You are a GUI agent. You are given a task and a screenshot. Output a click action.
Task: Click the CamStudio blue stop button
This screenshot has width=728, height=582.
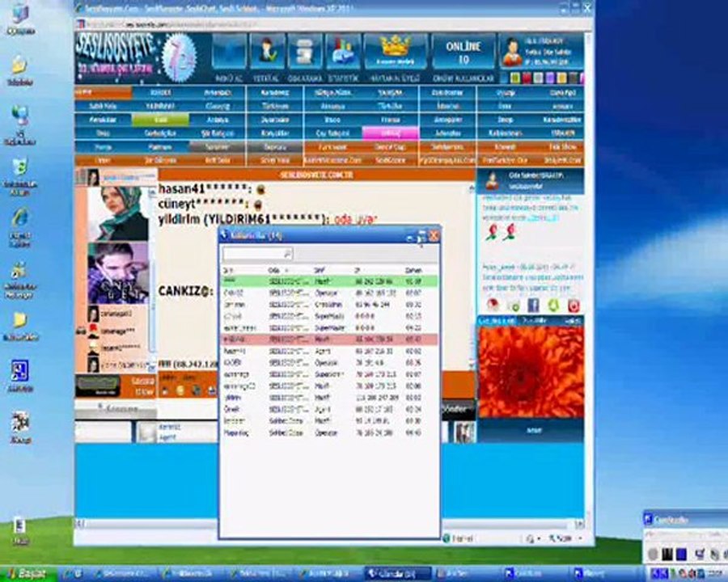point(680,554)
